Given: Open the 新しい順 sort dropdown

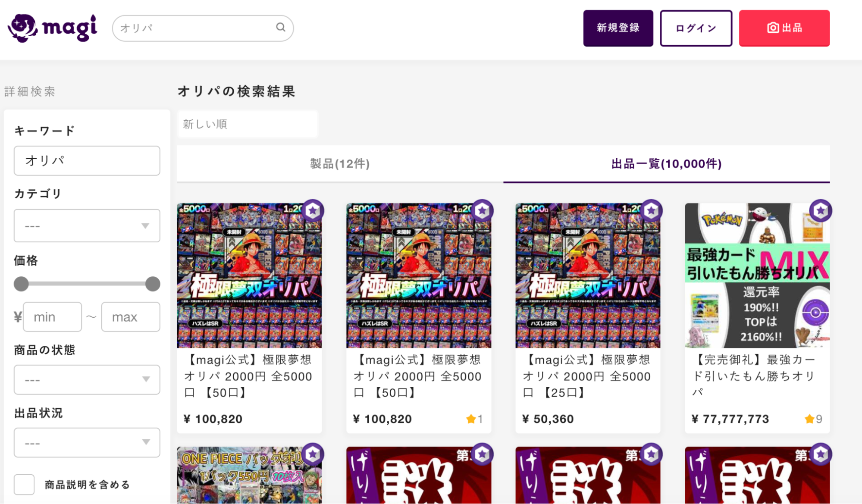Looking at the screenshot, I should point(248,124).
